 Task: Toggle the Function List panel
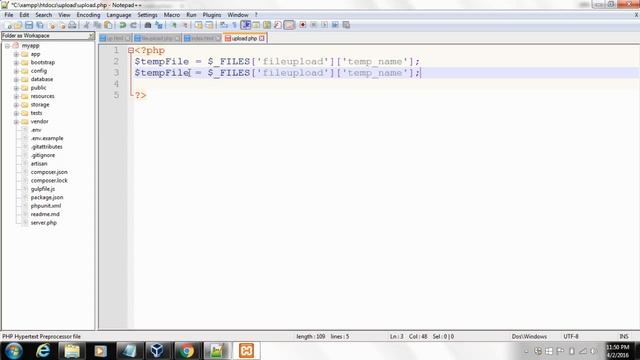point(278,25)
